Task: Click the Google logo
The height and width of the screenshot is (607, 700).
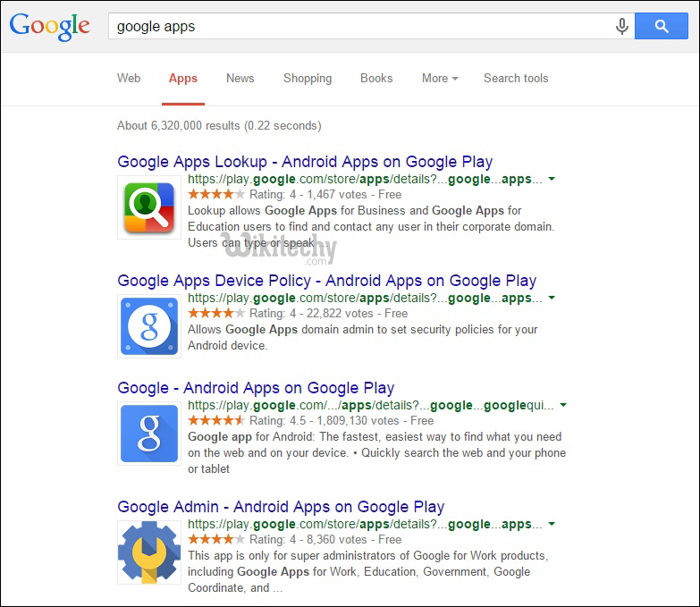Action: 50,26
